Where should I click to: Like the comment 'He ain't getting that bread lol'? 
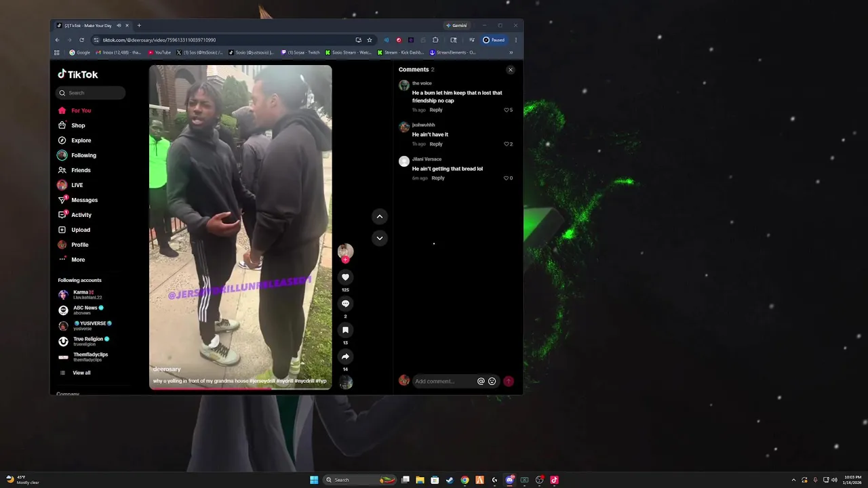click(x=507, y=178)
